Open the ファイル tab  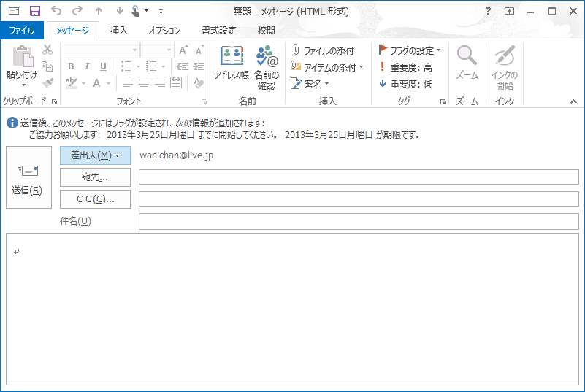click(22, 30)
